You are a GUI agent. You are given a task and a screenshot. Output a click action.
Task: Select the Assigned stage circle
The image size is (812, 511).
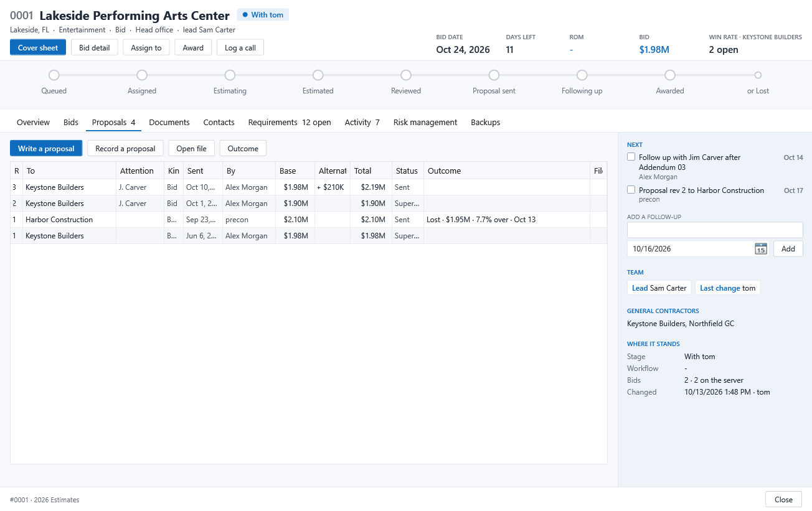point(142,75)
